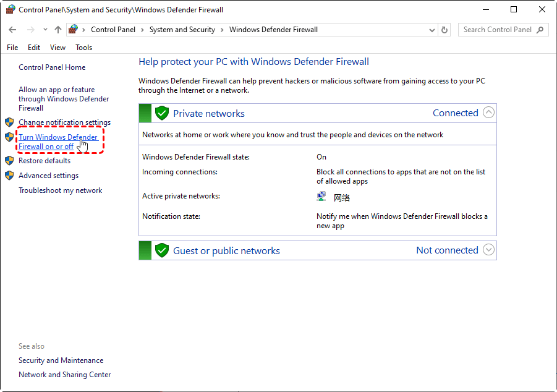Click the Back navigation arrow
The height and width of the screenshot is (392, 557).
click(x=12, y=30)
